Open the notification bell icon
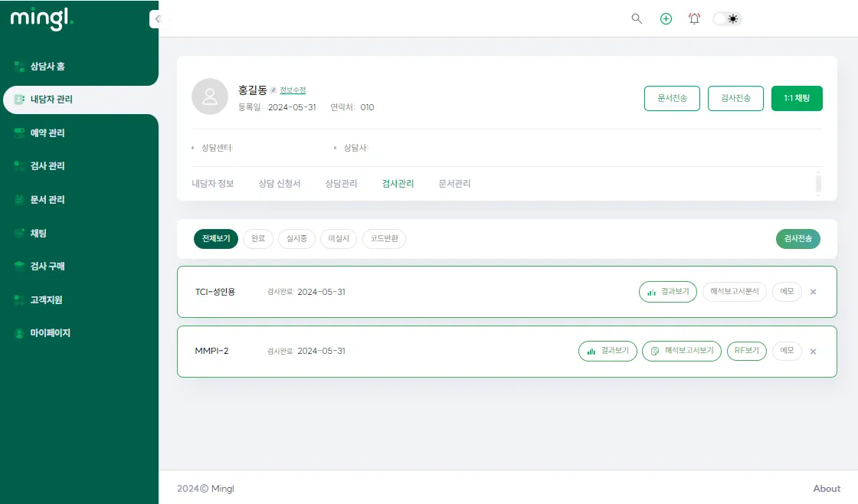This screenshot has width=858, height=504. pyautogui.click(x=694, y=18)
